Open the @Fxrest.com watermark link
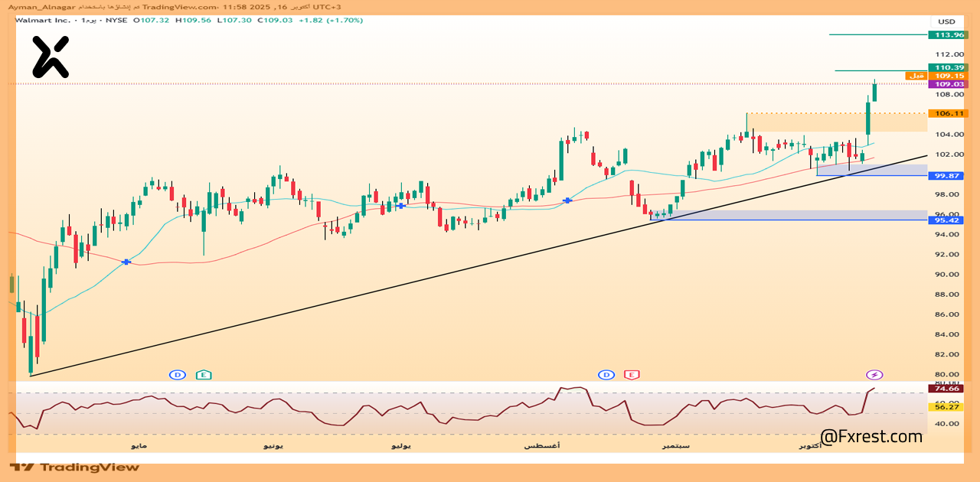This screenshot has height=482, width=980. pyautogui.click(x=871, y=437)
